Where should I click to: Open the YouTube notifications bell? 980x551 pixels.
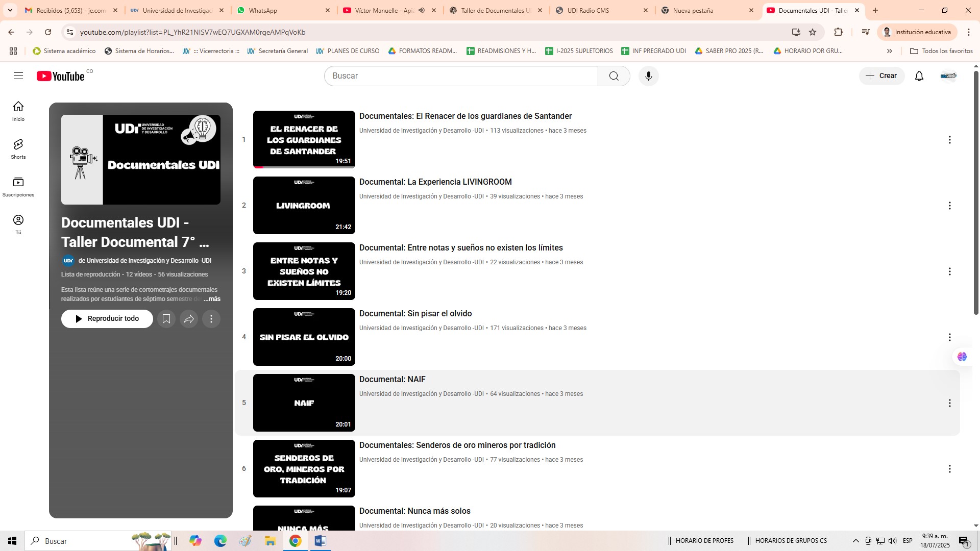pyautogui.click(x=919, y=76)
